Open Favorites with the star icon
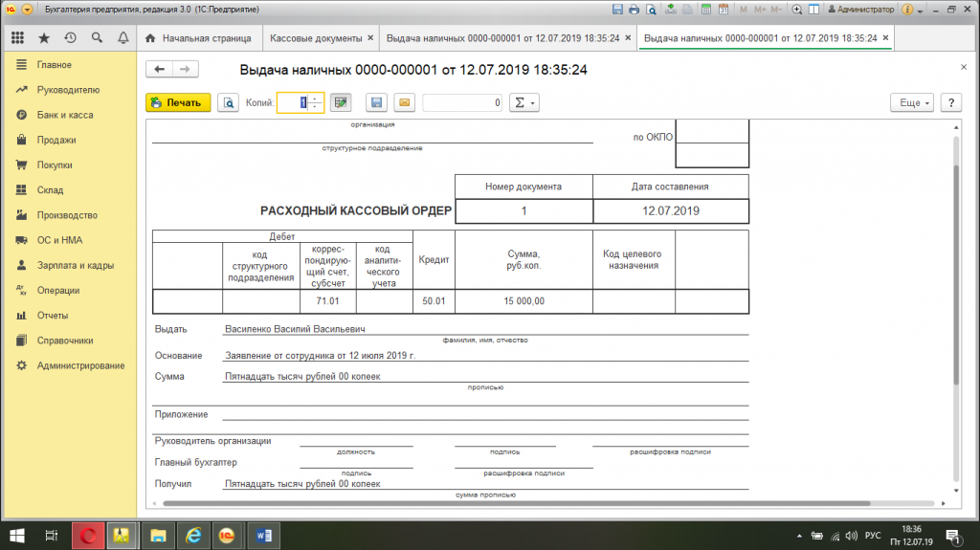This screenshot has height=550, width=980. 43,38
